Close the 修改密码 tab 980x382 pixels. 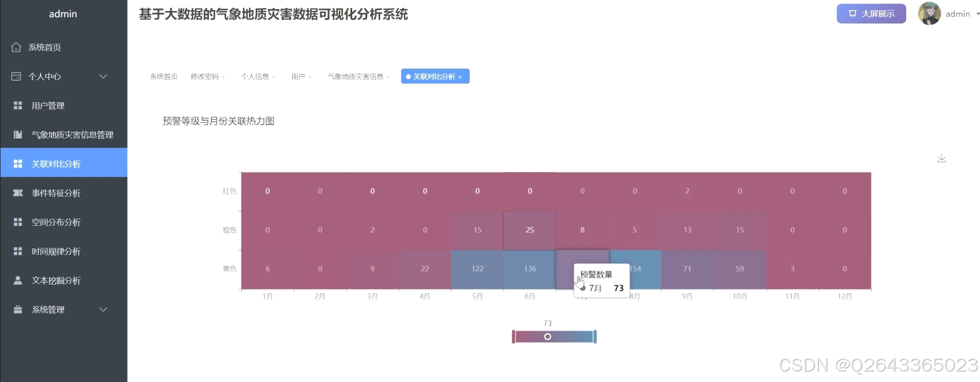click(x=224, y=77)
